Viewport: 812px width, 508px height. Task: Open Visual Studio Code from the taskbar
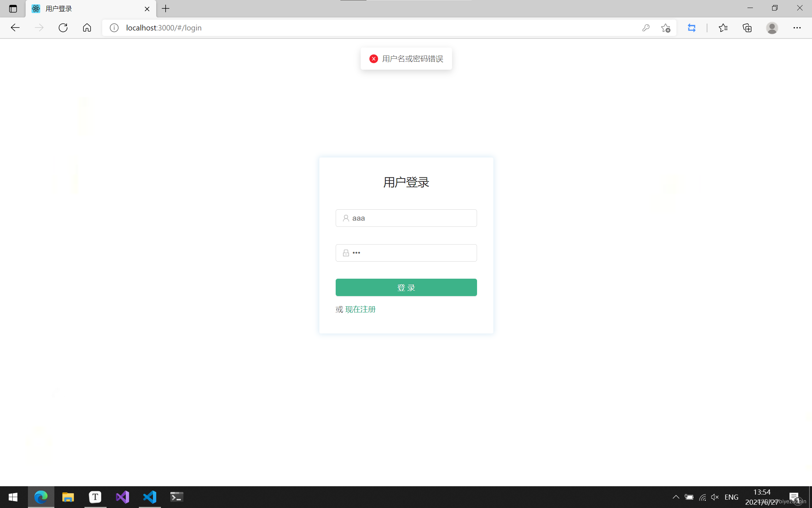point(149,497)
